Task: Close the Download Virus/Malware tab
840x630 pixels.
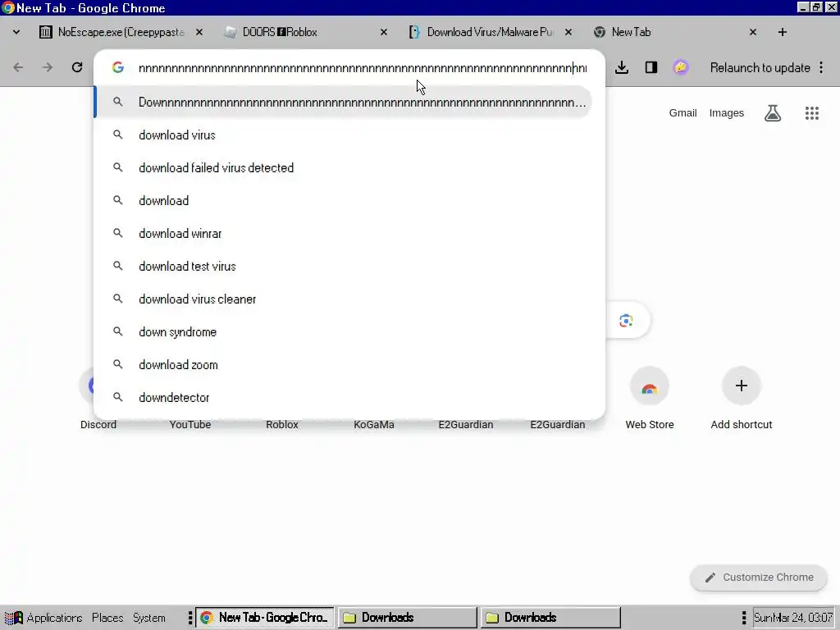Action: (x=568, y=32)
